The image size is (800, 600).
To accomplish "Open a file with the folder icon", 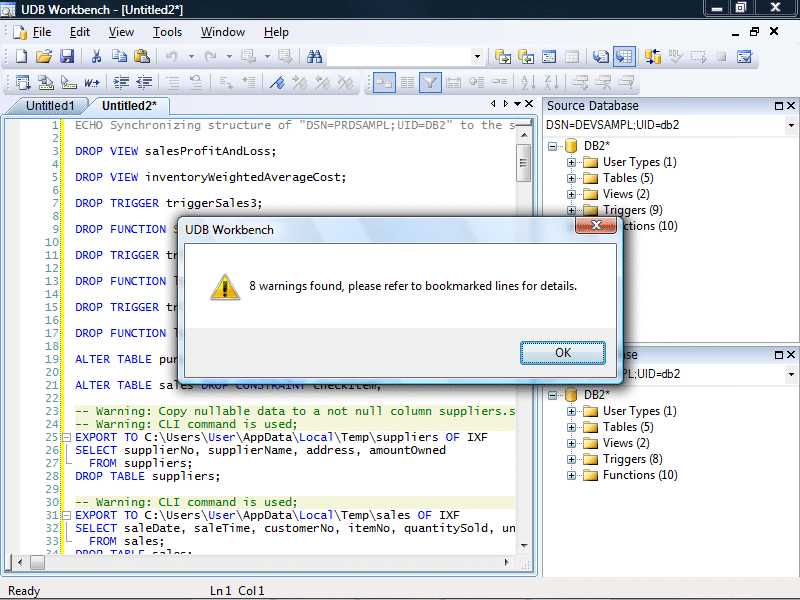I will click(44, 57).
